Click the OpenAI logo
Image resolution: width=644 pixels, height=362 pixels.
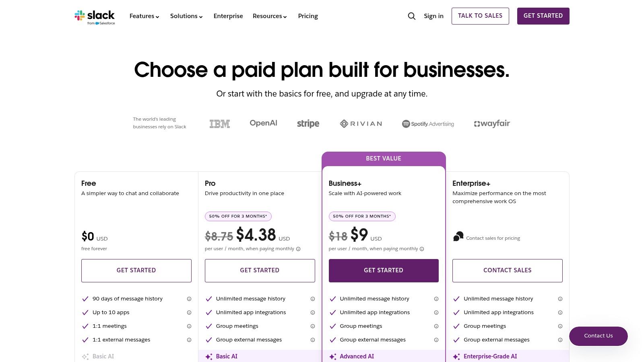click(263, 123)
